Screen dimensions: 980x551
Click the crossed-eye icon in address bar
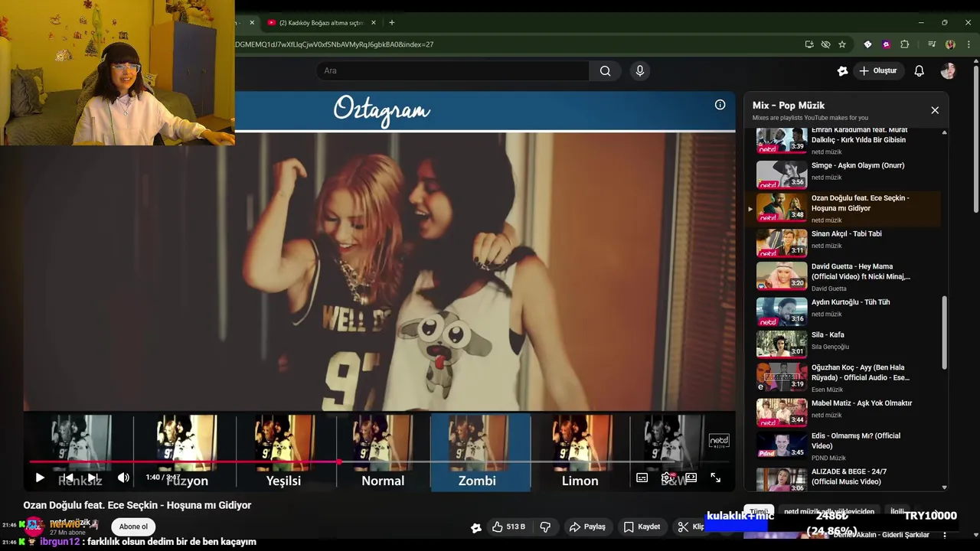[x=825, y=44]
